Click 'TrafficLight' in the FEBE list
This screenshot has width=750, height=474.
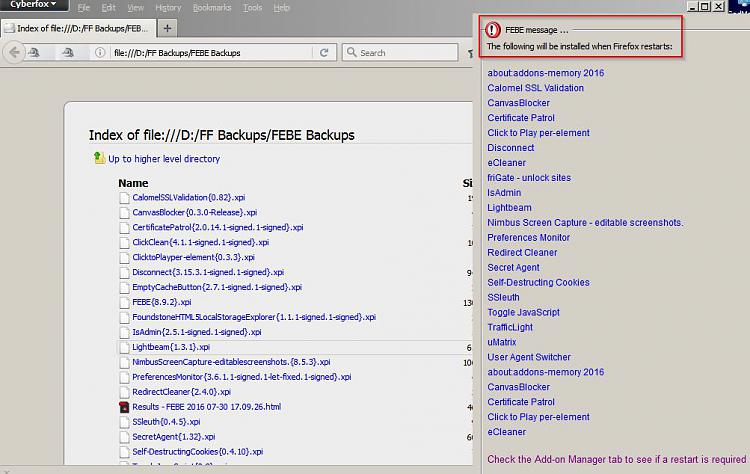pyautogui.click(x=510, y=327)
